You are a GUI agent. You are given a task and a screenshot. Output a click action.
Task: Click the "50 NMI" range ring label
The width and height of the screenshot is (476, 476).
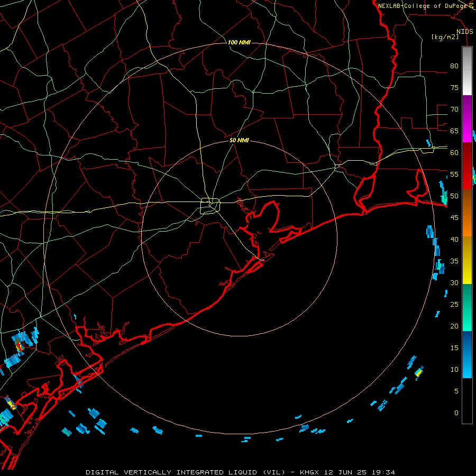[239, 140]
